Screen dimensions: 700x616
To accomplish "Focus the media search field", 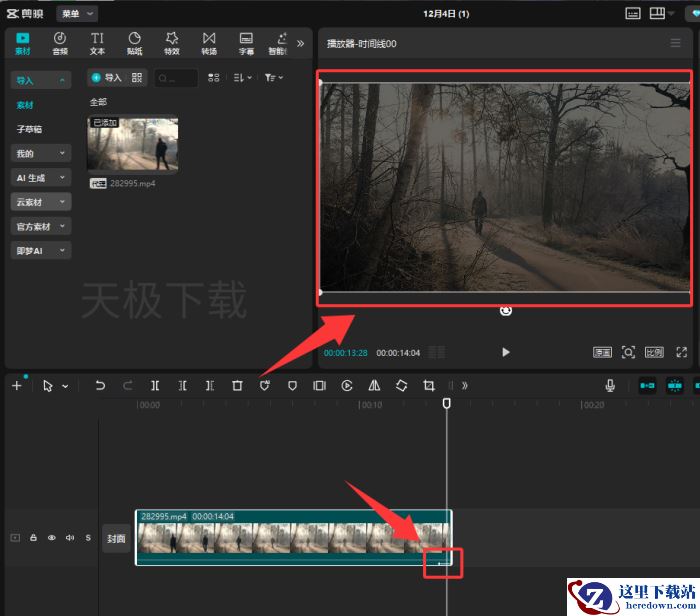I will [x=176, y=78].
